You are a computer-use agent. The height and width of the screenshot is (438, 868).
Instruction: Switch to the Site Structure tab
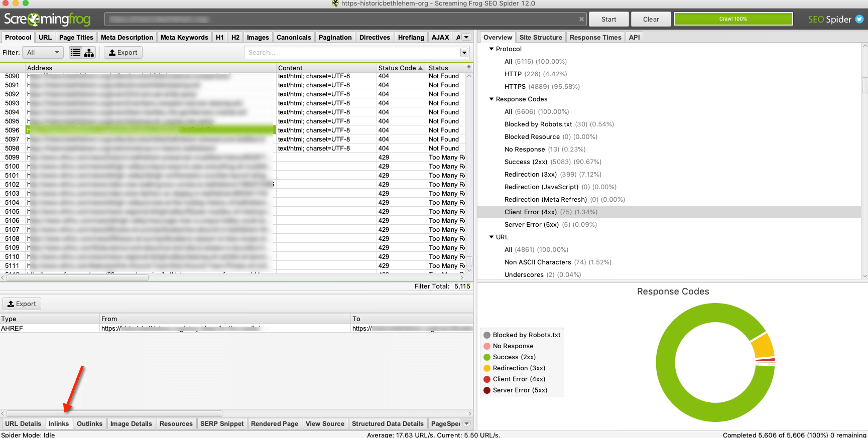[x=540, y=37]
